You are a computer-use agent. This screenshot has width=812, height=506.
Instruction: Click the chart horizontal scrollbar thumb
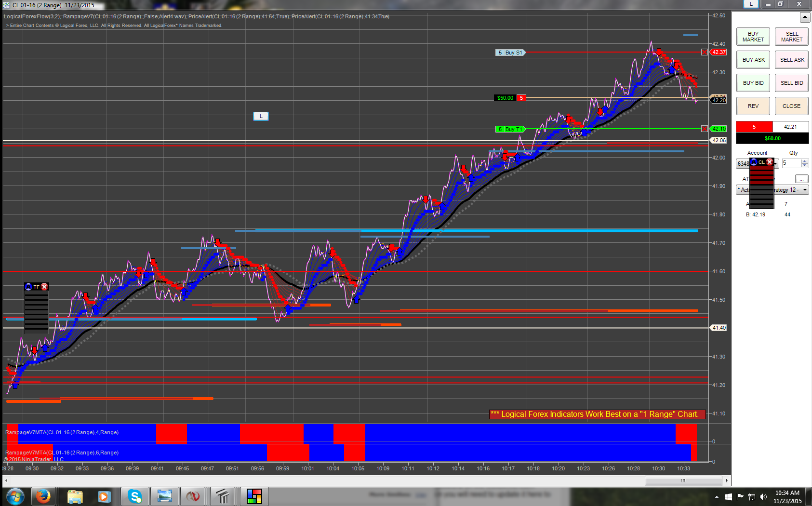coord(683,480)
